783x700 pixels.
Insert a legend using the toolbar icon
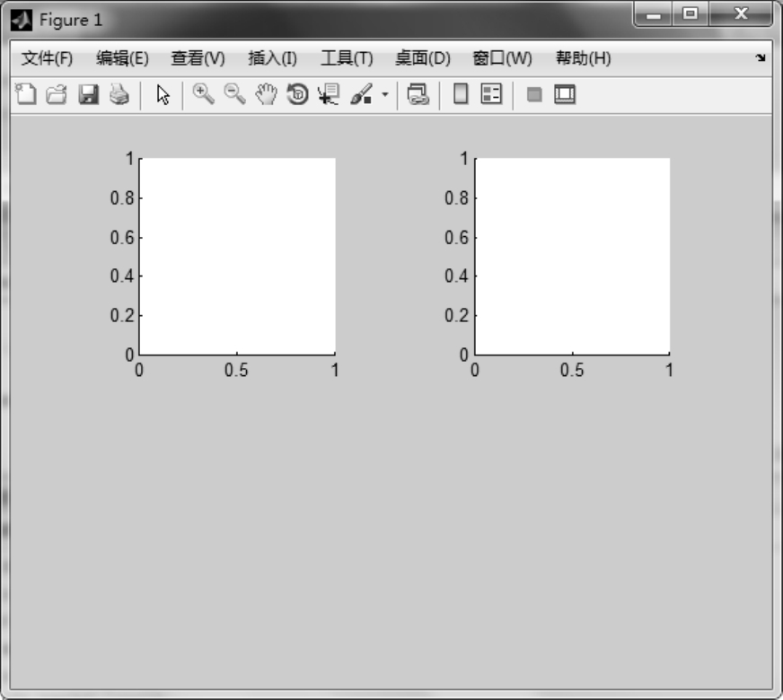click(x=491, y=94)
